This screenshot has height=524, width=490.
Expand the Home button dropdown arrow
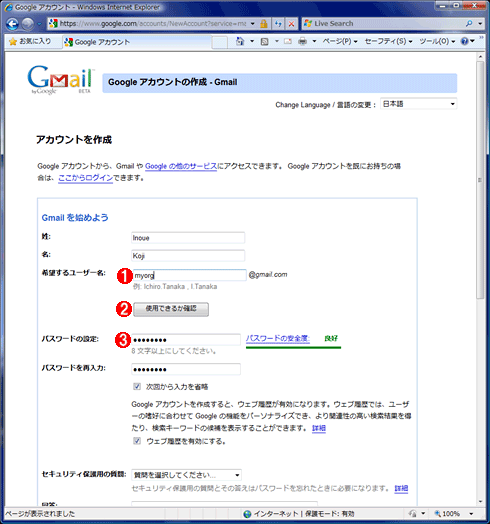(x=252, y=41)
